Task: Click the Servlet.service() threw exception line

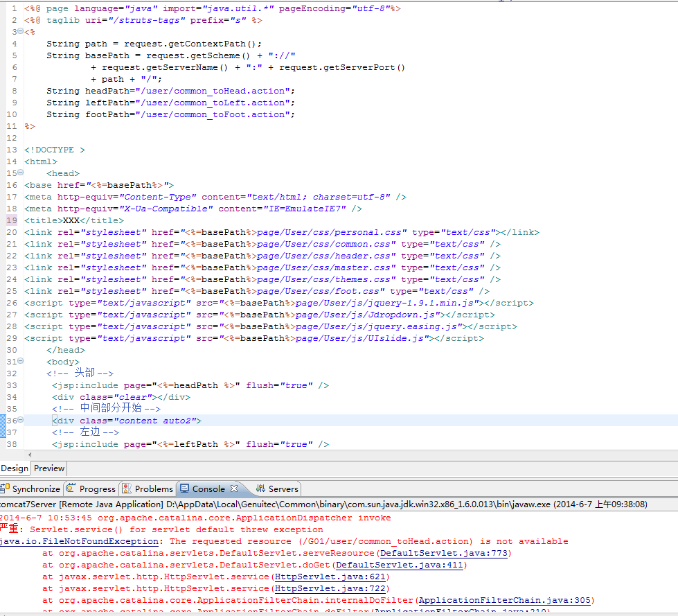Action: [162, 529]
